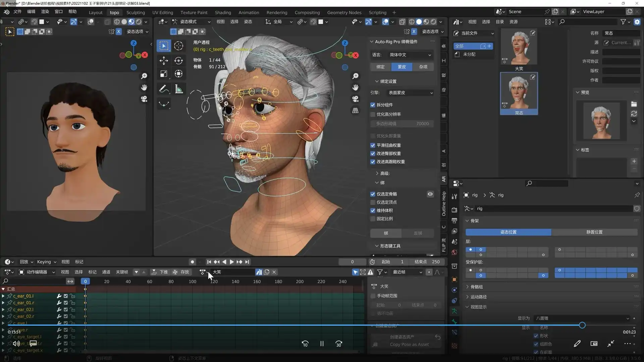The image size is (644, 362).
Task: Switch to the Sculpting workspace tab
Action: [136, 12]
